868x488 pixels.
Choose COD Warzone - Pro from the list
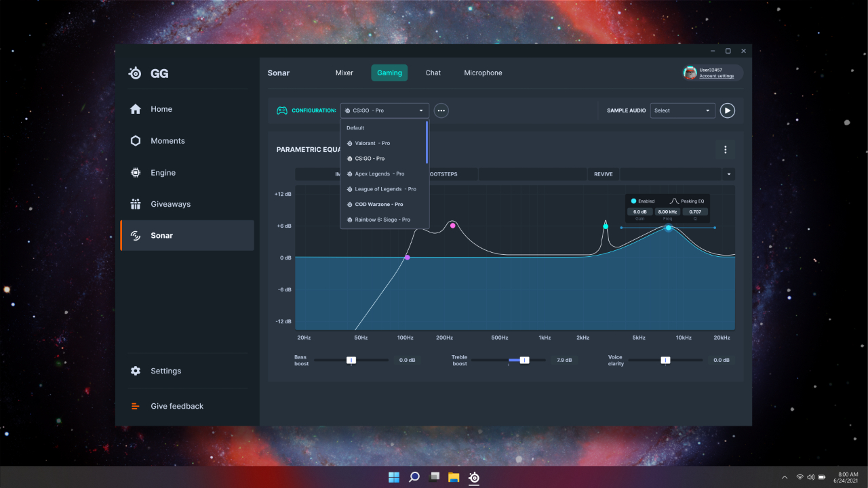click(378, 204)
